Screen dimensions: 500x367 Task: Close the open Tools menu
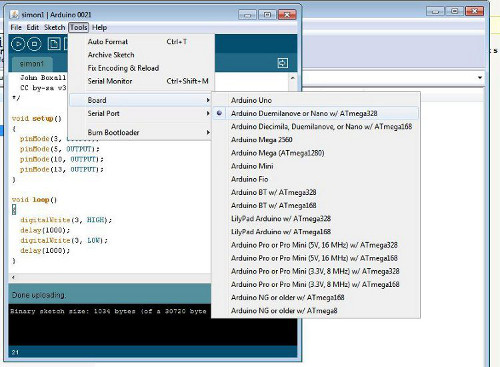(79, 27)
